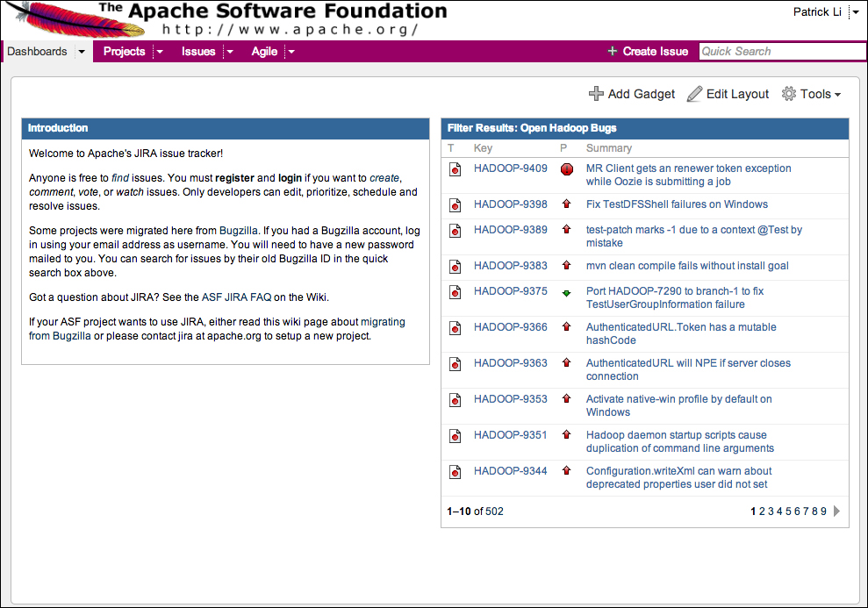The width and height of the screenshot is (868, 608).
Task: Open the Patrick Li profile name
Action: point(817,12)
